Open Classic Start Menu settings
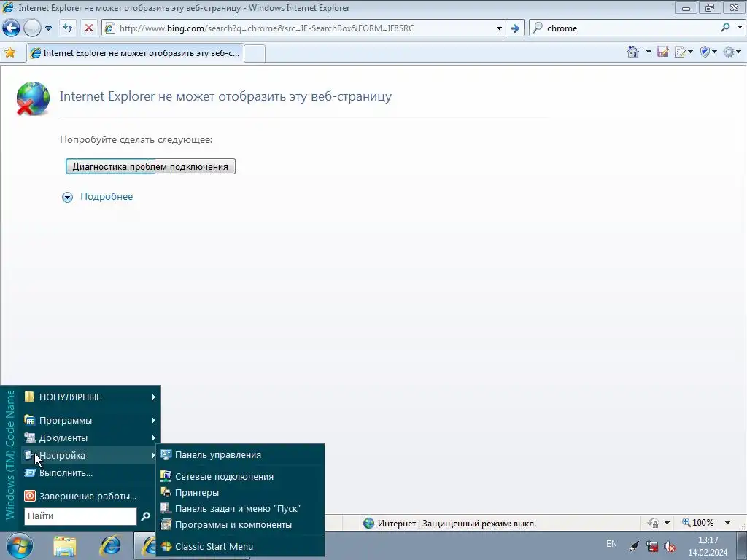 pos(241,546)
